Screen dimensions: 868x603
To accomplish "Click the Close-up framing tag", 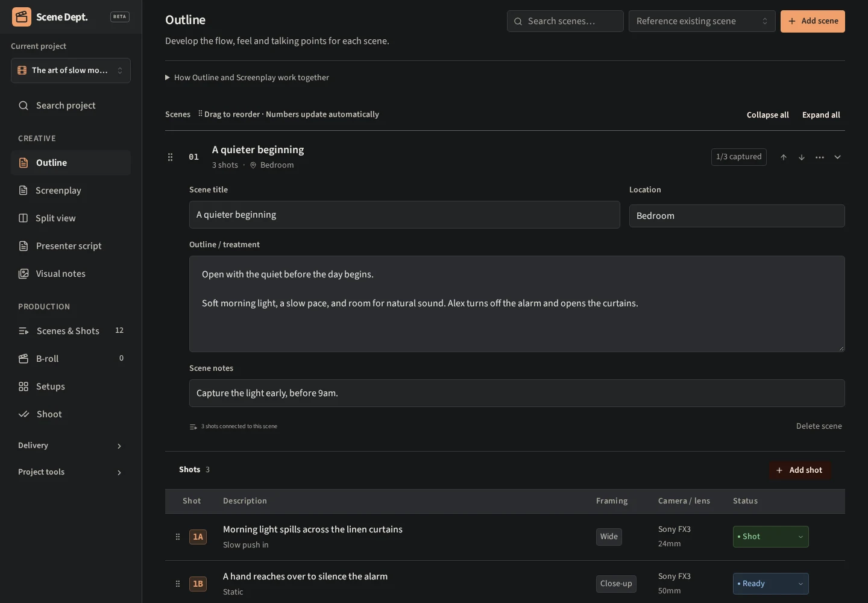I will (x=616, y=584).
